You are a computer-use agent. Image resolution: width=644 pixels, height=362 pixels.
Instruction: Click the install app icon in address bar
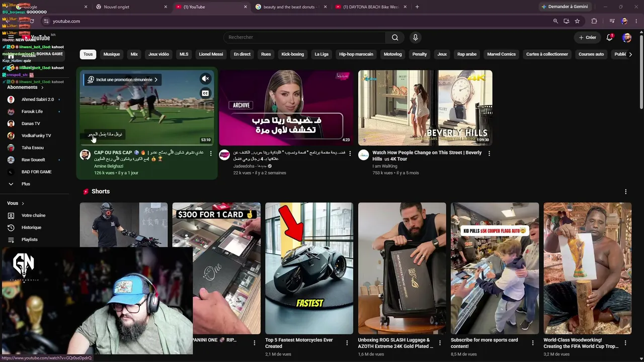567,21
